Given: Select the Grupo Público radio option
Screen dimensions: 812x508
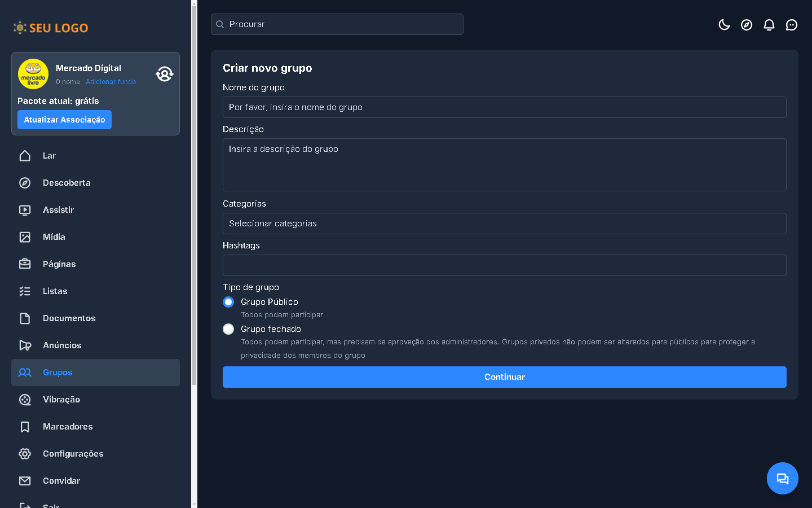Looking at the screenshot, I should click(x=228, y=302).
